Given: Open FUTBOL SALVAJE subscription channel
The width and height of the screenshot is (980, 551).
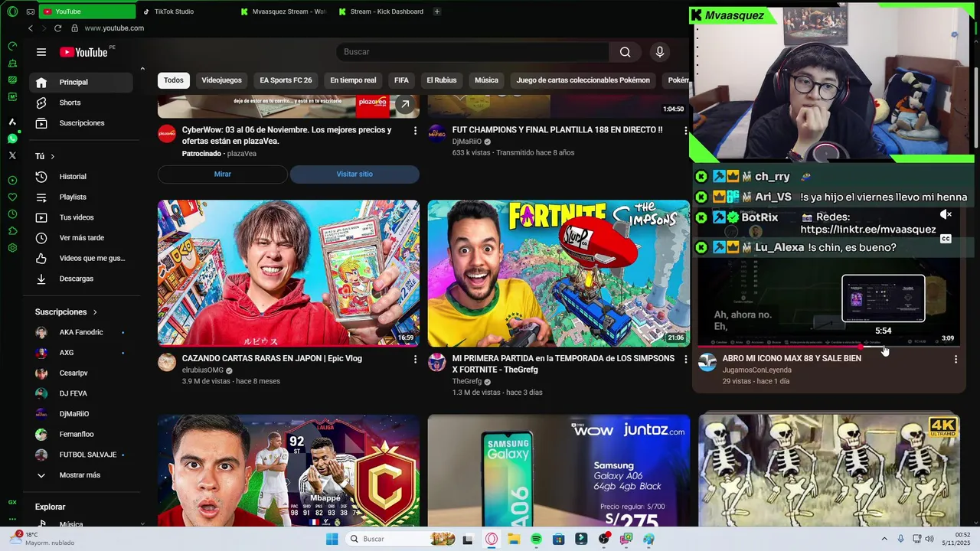Looking at the screenshot, I should point(80,455).
